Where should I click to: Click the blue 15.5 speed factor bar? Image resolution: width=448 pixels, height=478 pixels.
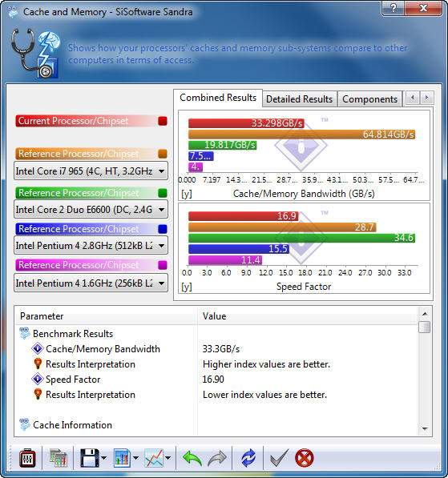click(x=239, y=249)
